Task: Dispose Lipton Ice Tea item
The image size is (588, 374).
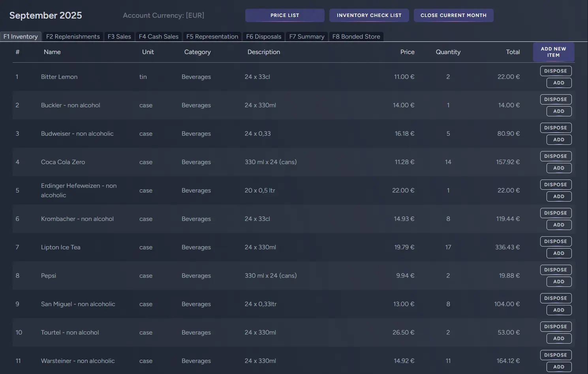Action: point(556,241)
